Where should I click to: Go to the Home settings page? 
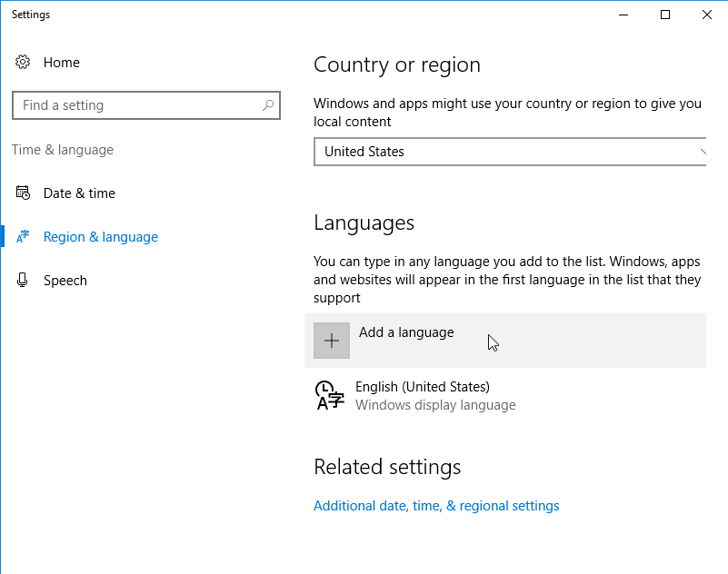click(x=61, y=62)
